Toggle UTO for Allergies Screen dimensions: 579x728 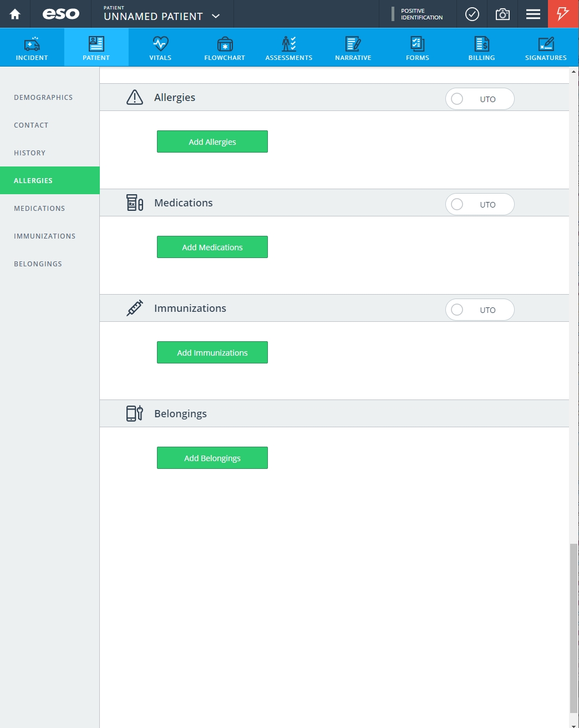click(x=480, y=99)
